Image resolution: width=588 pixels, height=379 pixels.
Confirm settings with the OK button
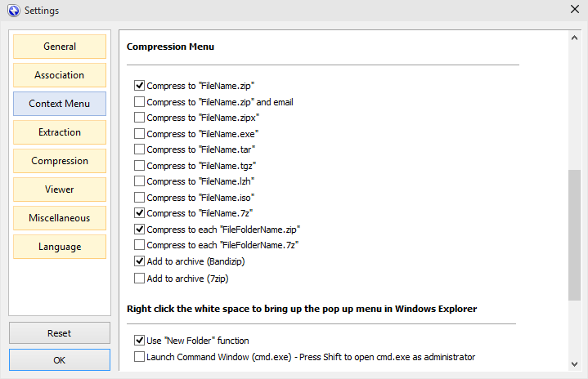pos(60,360)
